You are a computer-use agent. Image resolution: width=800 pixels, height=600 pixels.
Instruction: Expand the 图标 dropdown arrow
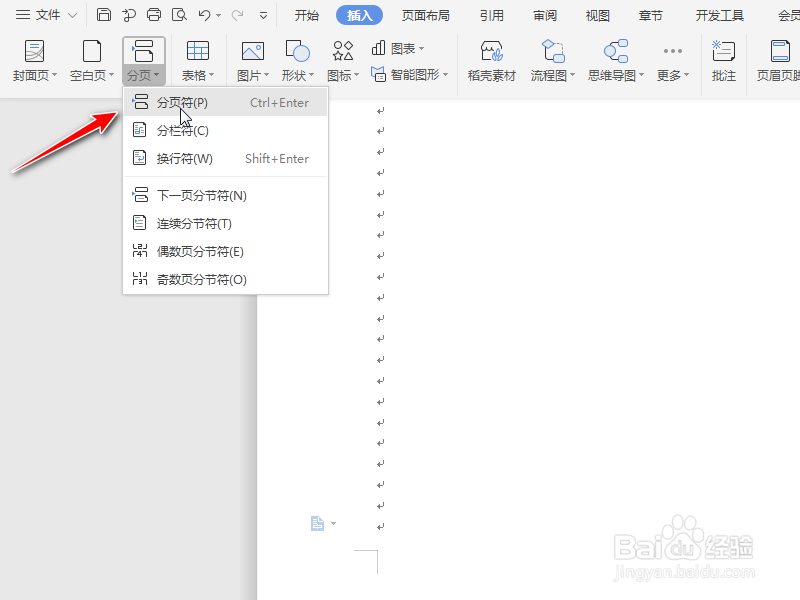click(357, 75)
